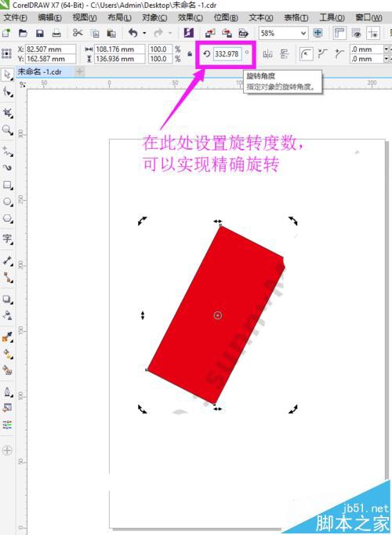Open a file with folder icon
The height and width of the screenshot is (535, 392).
[23, 33]
